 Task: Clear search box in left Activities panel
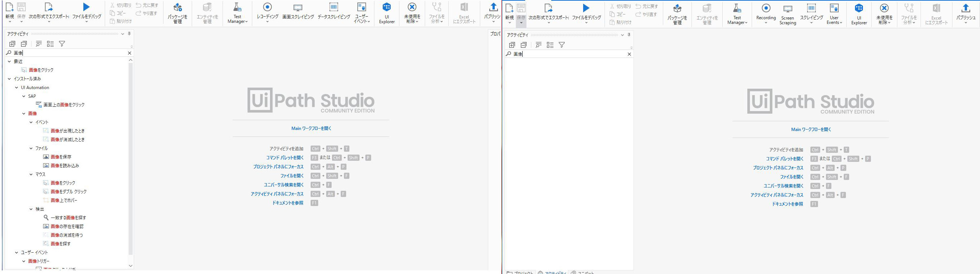pyautogui.click(x=129, y=53)
